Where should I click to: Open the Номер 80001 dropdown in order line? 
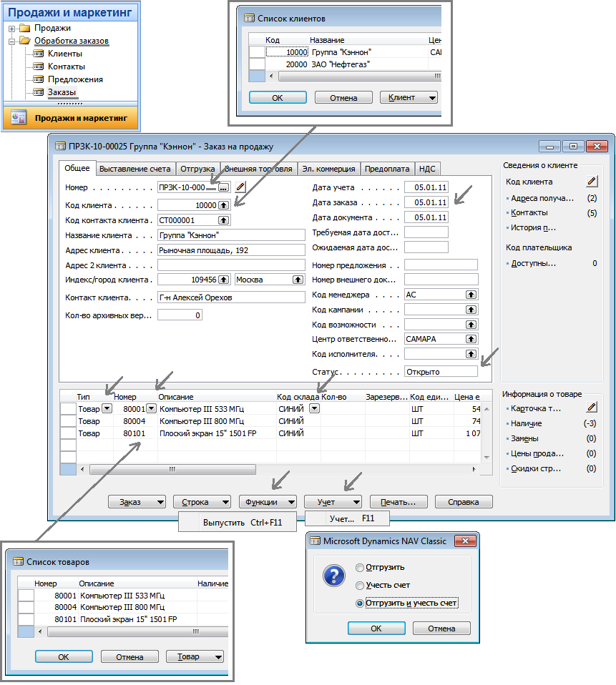(151, 408)
